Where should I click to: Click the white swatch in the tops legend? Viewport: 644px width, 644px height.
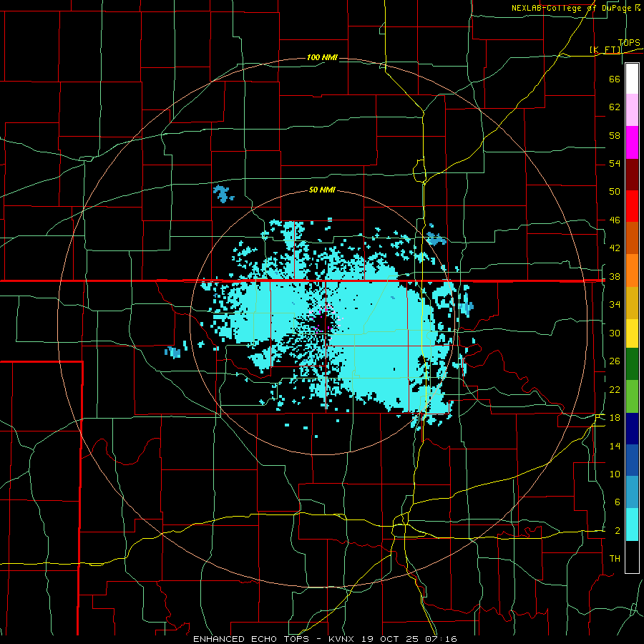[632, 79]
